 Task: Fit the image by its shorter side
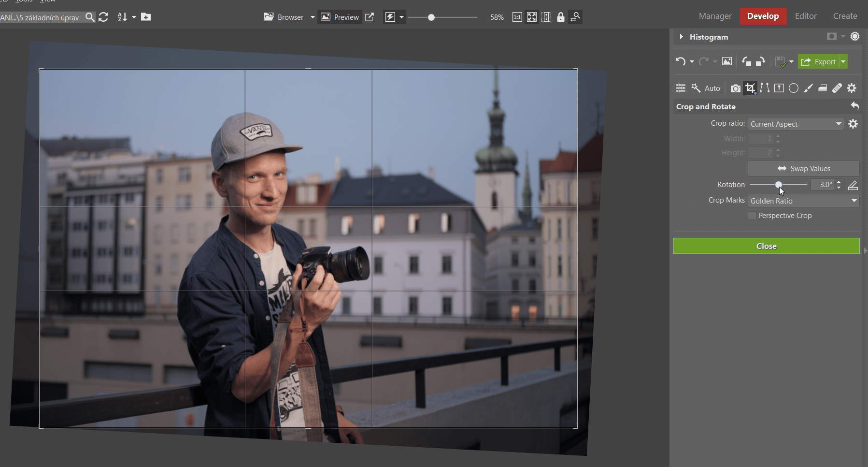[x=546, y=17]
